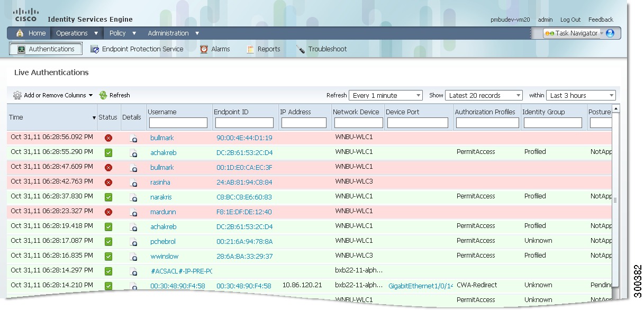Click endpoint ID link 24:AB:81:94:C8:84
The width and height of the screenshot is (644, 310).
(244, 183)
